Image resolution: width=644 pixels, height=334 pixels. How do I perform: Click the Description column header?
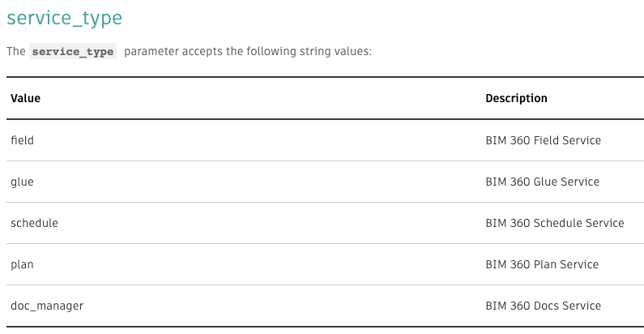(x=516, y=98)
